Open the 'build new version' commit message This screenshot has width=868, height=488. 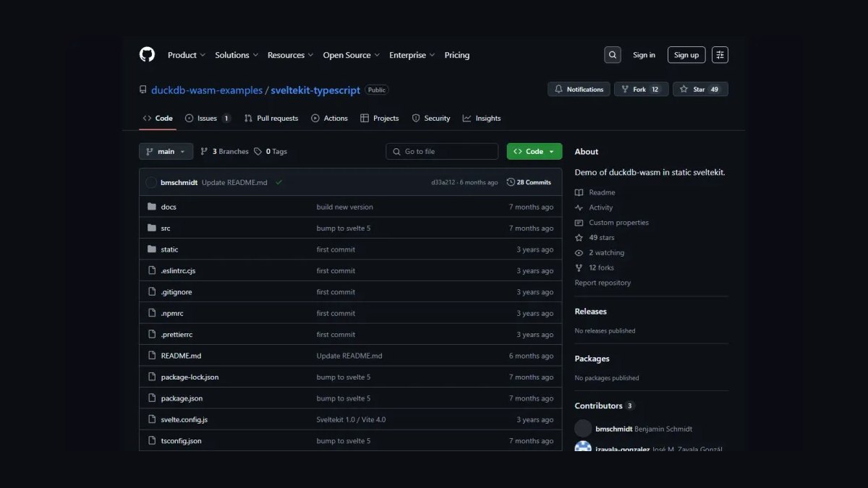click(x=345, y=207)
